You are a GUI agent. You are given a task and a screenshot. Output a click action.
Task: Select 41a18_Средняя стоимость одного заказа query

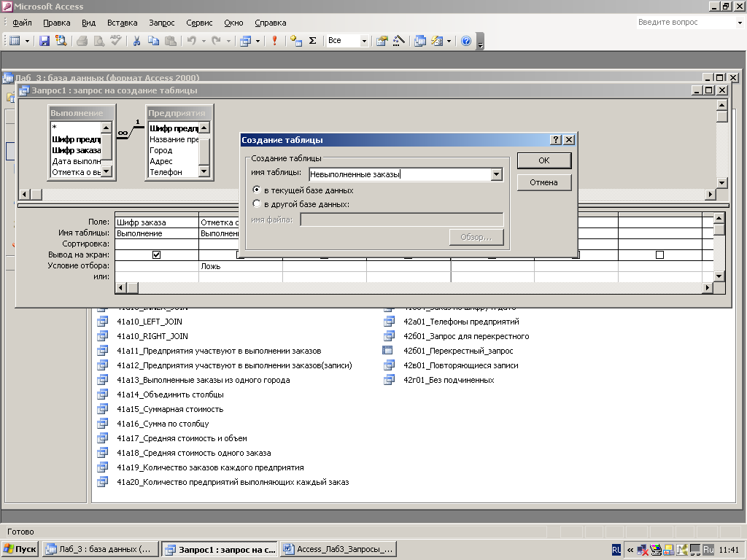tap(194, 453)
